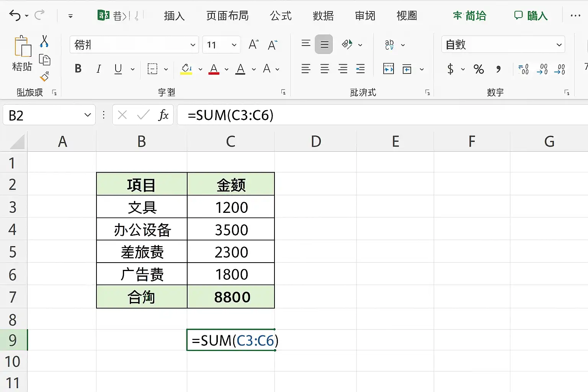Image resolution: width=588 pixels, height=392 pixels.
Task: Click the increase font size icon
Action: pos(253,45)
